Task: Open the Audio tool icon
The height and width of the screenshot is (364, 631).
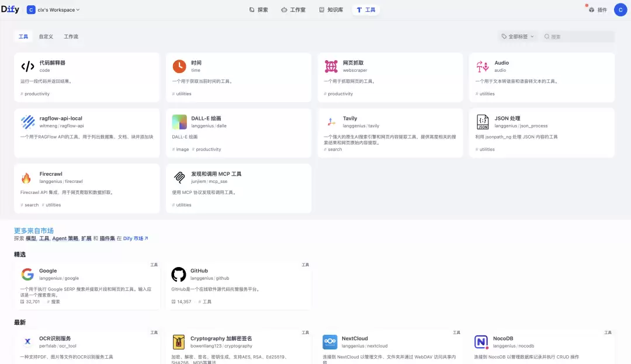Action: pyautogui.click(x=483, y=67)
